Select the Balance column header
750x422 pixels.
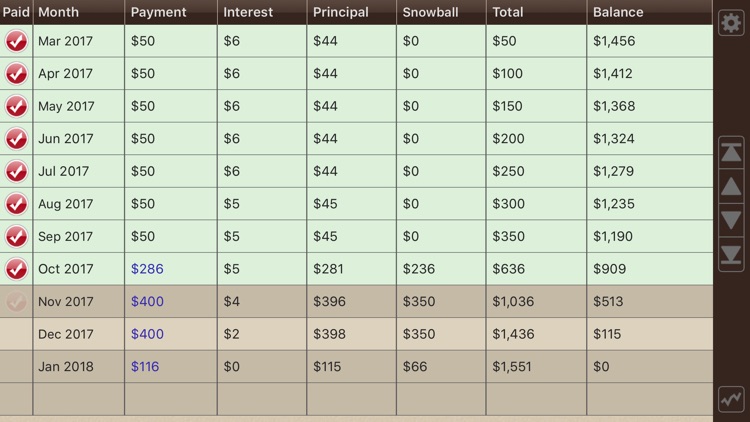pos(618,12)
